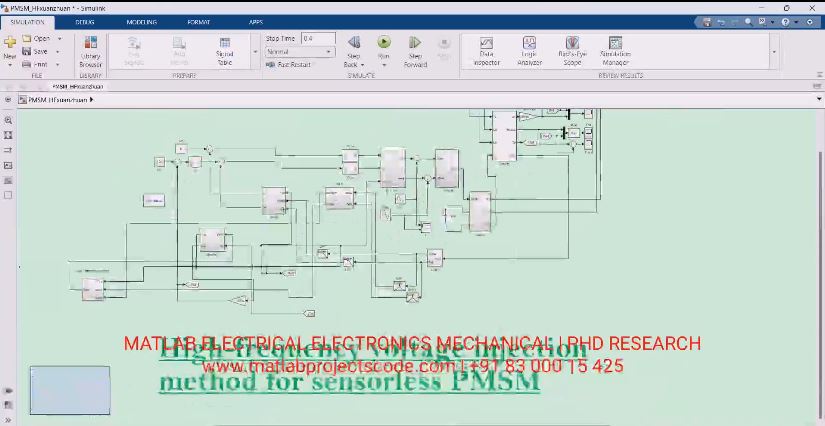Open the Signal Table
Screen dimensions: 825x426
click(x=224, y=48)
